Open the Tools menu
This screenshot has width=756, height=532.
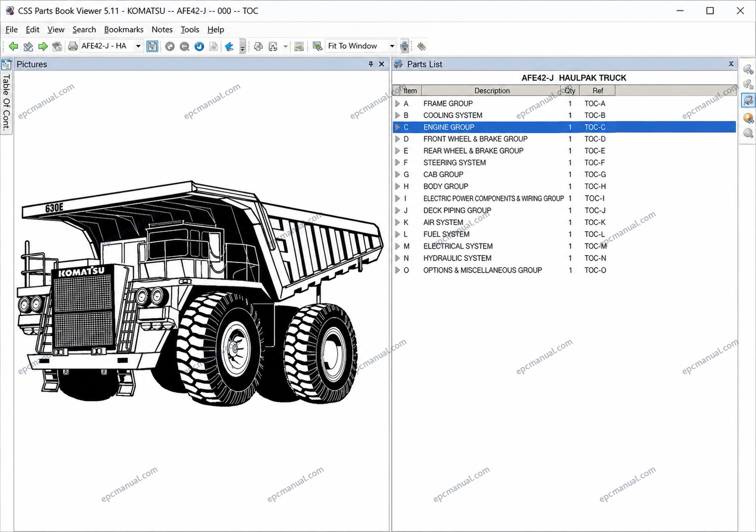[x=190, y=29]
